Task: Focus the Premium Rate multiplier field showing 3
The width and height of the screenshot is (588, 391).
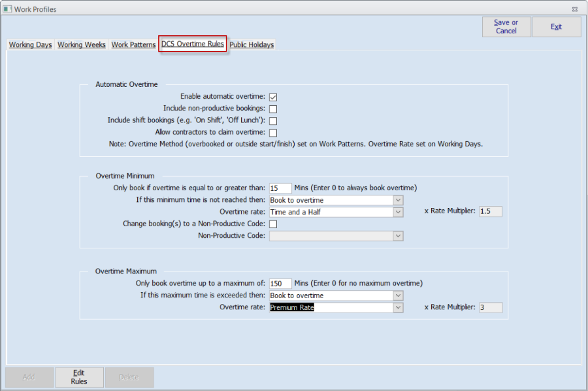Action: [x=491, y=307]
